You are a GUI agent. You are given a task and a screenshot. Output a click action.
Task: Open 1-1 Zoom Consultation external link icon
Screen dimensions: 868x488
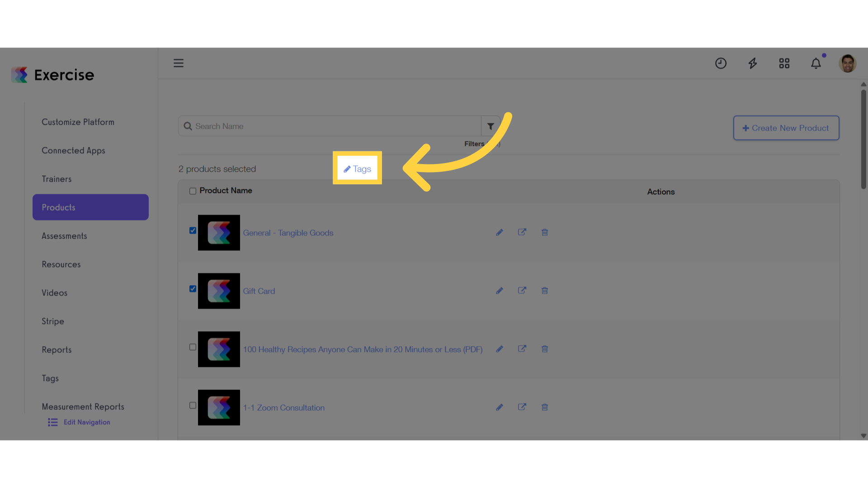coord(522,407)
